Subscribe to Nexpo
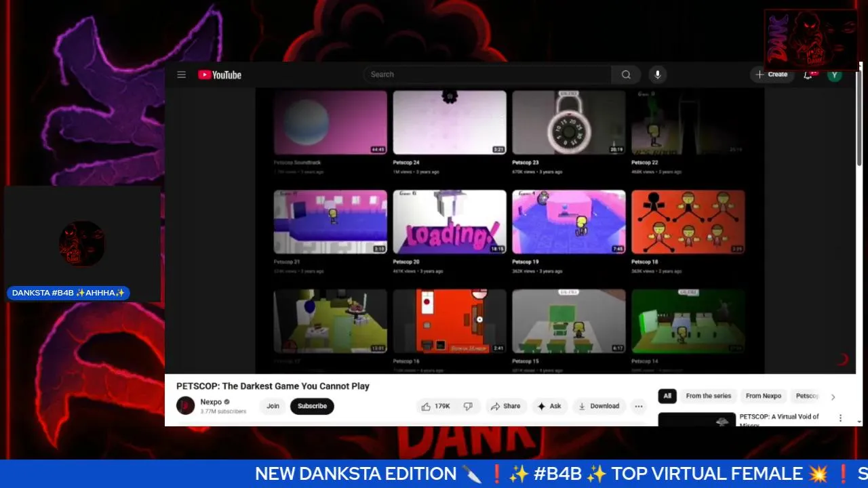 point(312,406)
